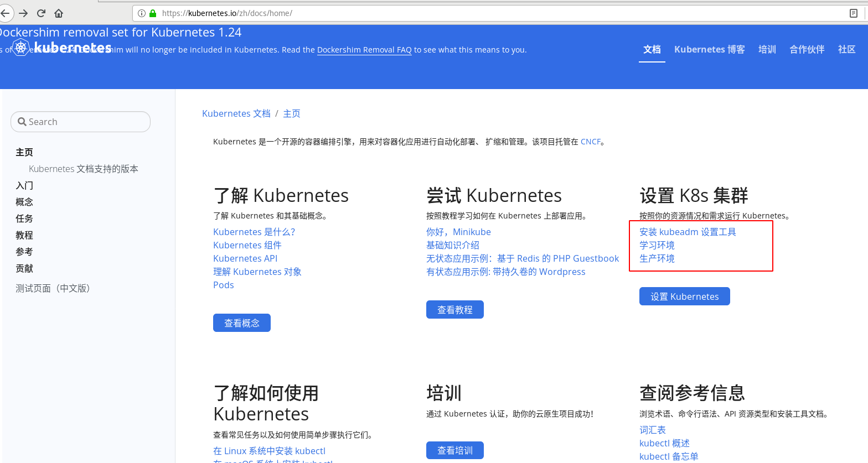
Task: Click the green padlock security icon
Action: [x=153, y=13]
